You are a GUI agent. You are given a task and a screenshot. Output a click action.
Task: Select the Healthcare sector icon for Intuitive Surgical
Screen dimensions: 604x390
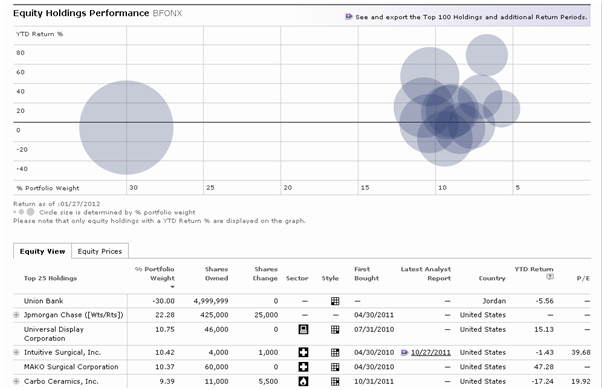(x=303, y=352)
